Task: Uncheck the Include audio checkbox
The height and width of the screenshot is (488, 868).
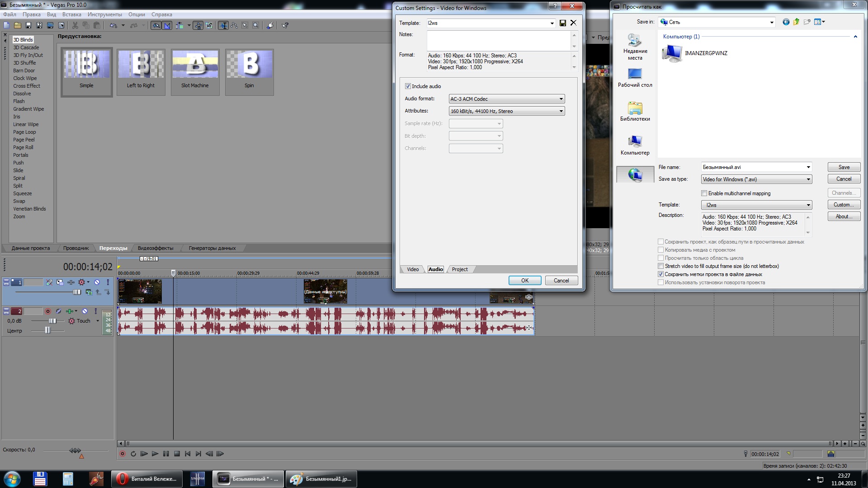Action: point(408,86)
